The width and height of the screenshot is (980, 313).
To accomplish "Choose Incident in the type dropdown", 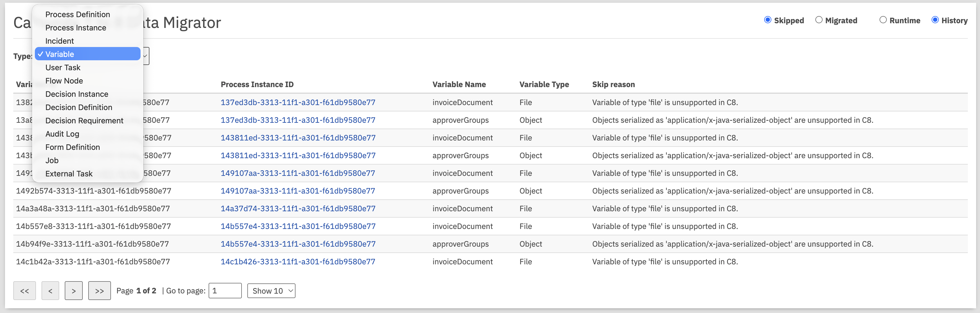I will pos(59,41).
